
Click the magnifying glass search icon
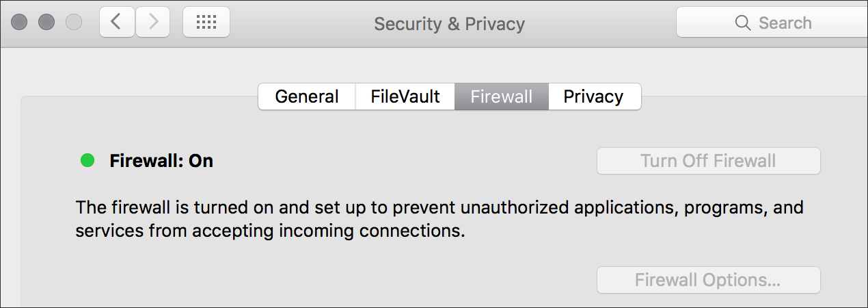click(x=743, y=23)
